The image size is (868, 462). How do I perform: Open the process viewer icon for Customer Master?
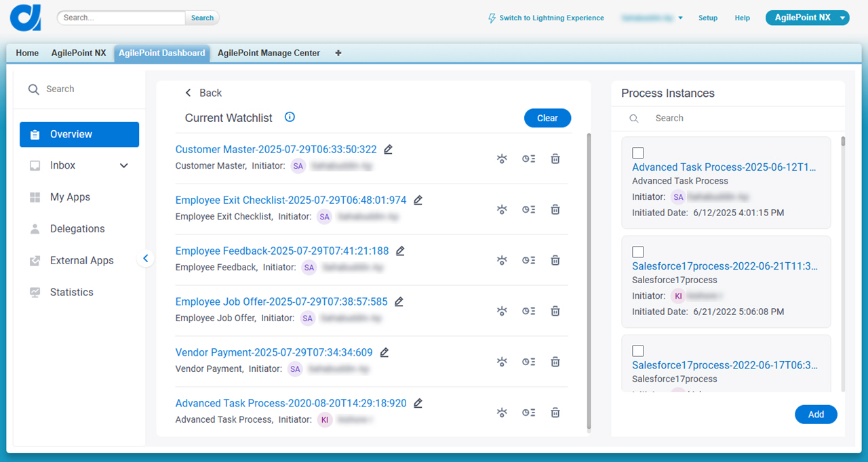502,159
